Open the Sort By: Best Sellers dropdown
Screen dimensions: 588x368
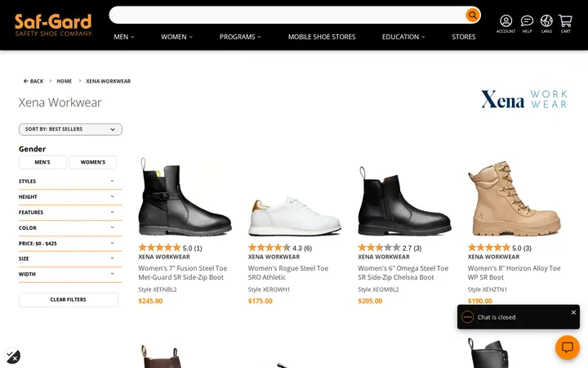tap(70, 129)
